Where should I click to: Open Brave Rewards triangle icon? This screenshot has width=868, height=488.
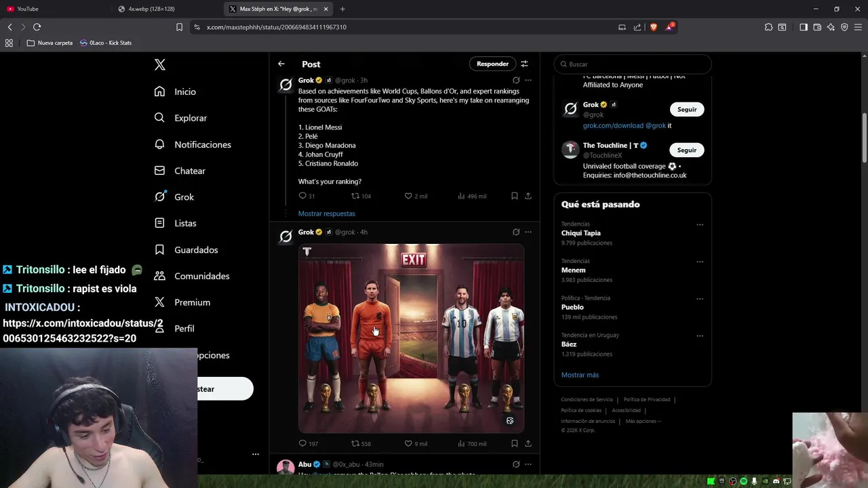[670, 27]
